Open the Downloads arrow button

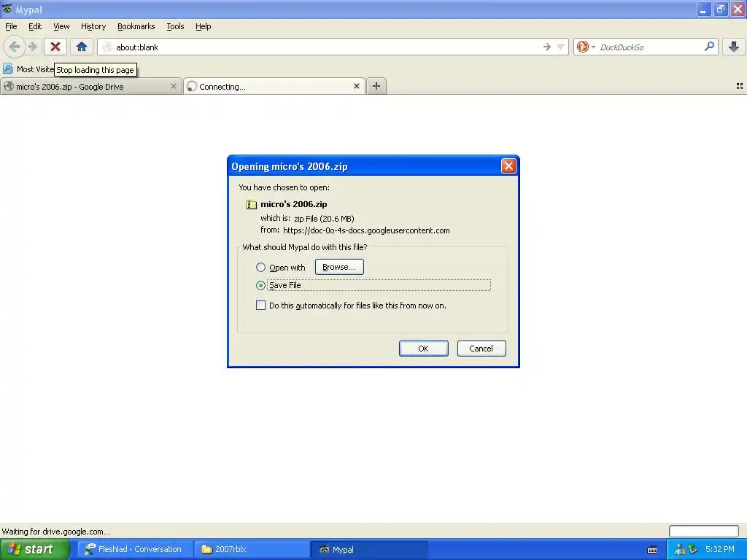734,47
